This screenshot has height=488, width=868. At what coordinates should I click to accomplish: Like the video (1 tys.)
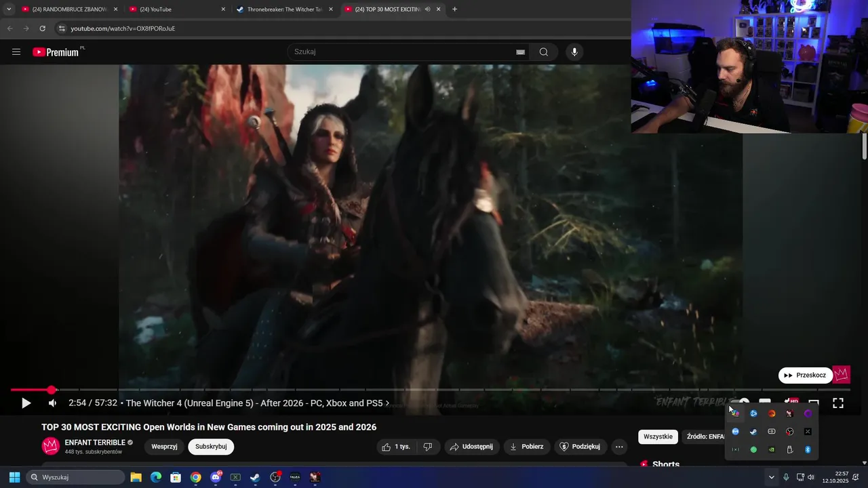click(396, 447)
